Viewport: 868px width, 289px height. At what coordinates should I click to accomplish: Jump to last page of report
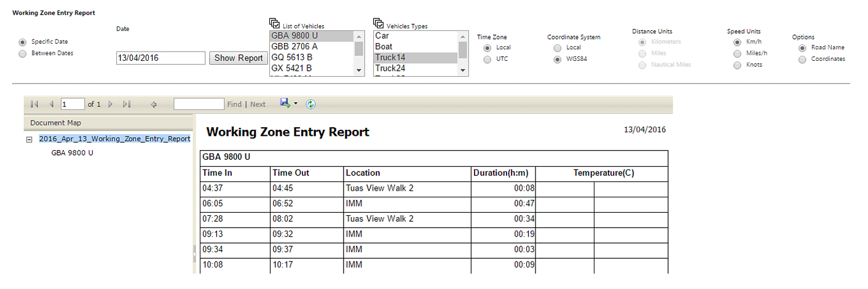pyautogui.click(x=127, y=105)
